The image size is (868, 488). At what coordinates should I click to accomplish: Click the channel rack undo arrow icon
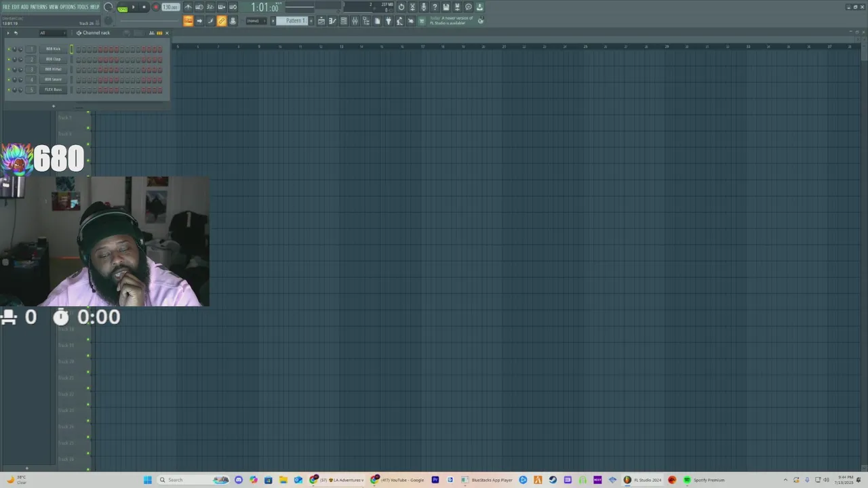pyautogui.click(x=16, y=33)
